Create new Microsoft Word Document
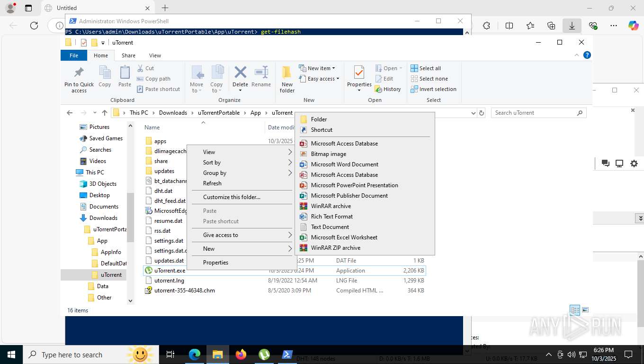The width and height of the screenshot is (644, 364). click(x=365, y=164)
